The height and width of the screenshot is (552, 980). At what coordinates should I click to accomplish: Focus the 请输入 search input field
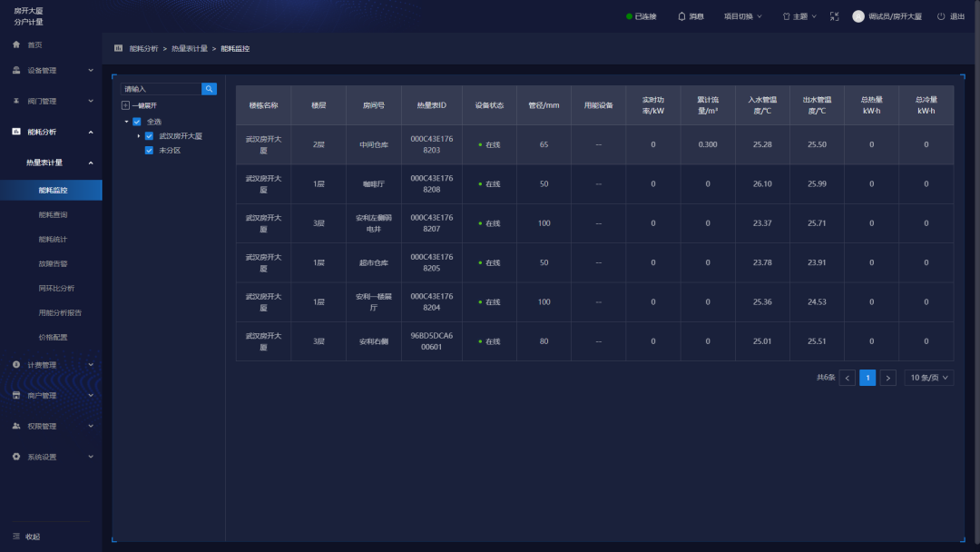coord(162,89)
